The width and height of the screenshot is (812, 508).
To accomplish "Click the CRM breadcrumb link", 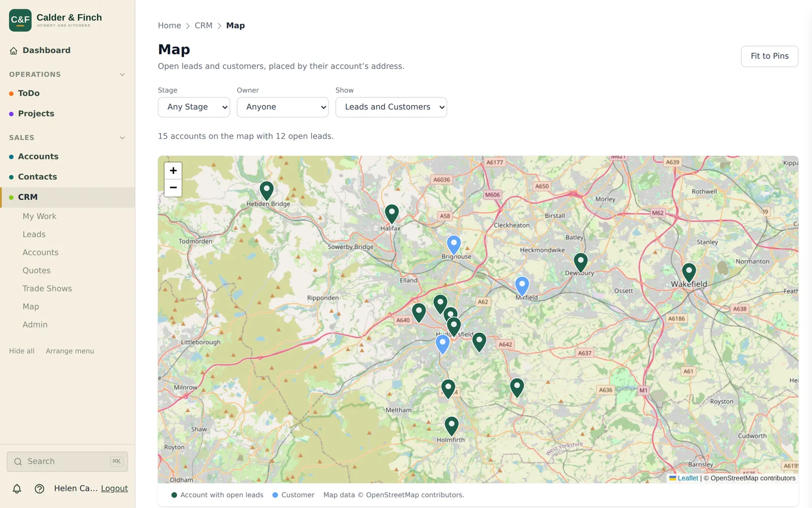I will (x=204, y=25).
